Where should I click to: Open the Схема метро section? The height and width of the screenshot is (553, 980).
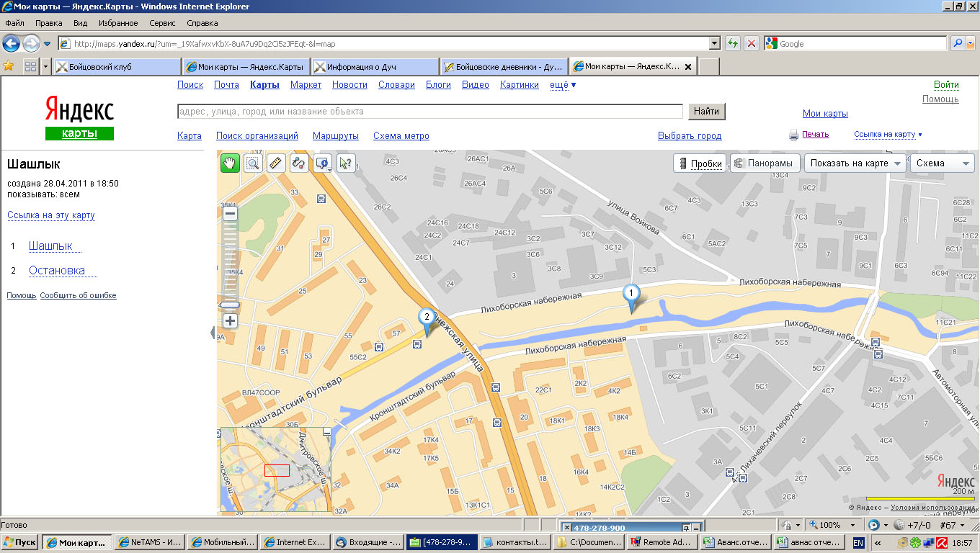(x=401, y=136)
